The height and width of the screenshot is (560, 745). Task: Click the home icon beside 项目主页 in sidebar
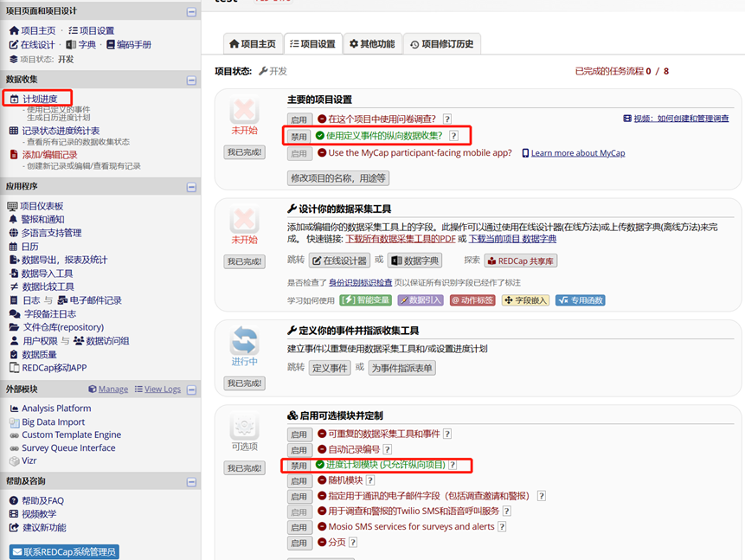pos(14,31)
